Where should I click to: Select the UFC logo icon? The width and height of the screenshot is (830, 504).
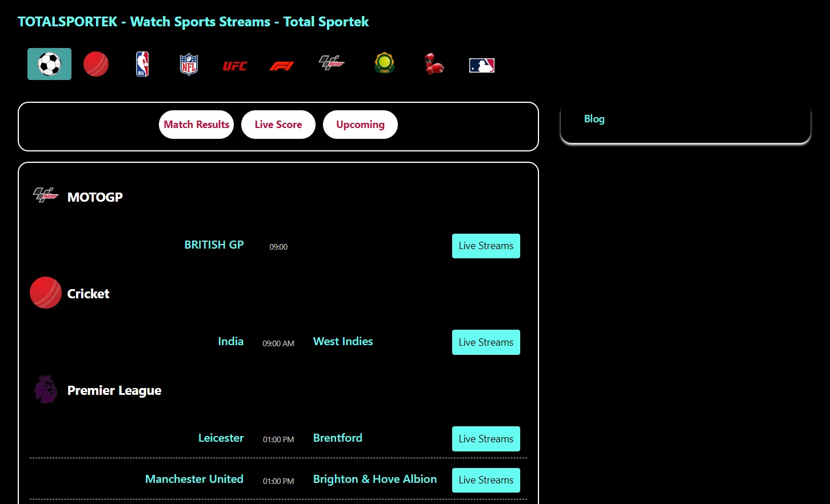point(235,66)
